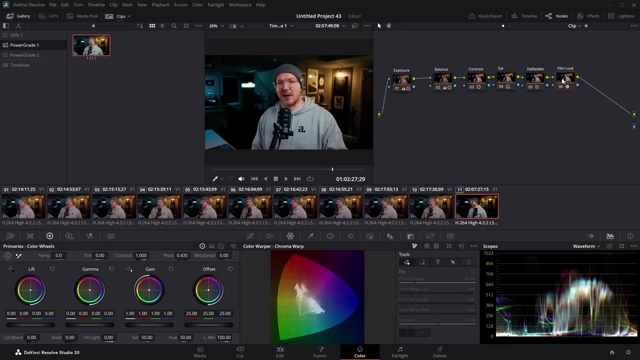
Task: Open the LUTs panel
Action: pyautogui.click(x=49, y=16)
